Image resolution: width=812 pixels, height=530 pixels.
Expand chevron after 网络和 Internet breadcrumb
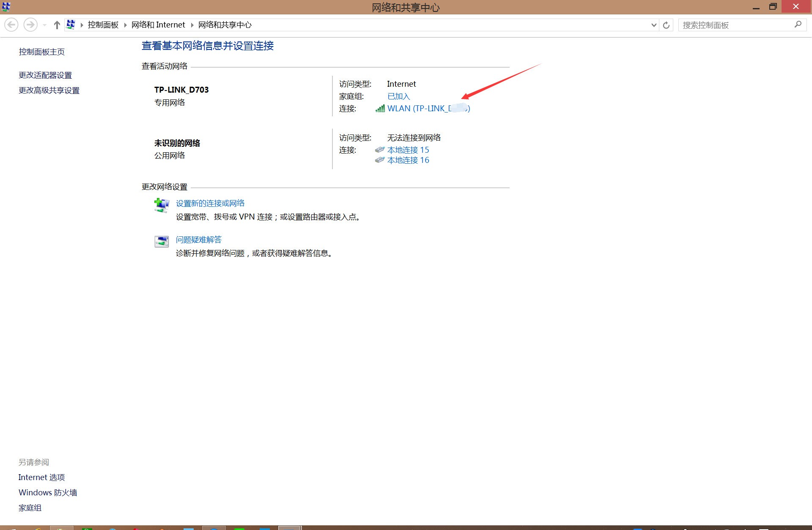192,25
